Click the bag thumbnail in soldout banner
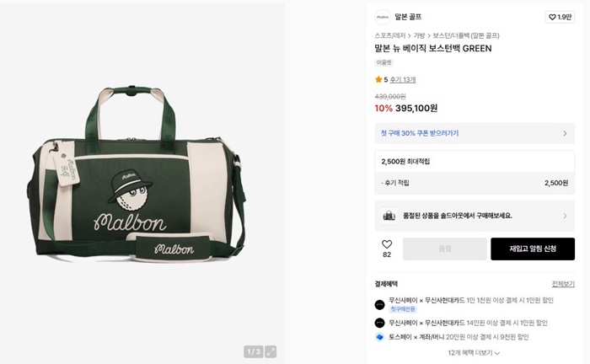Image resolution: width=590 pixels, height=364 pixels. coord(389,216)
